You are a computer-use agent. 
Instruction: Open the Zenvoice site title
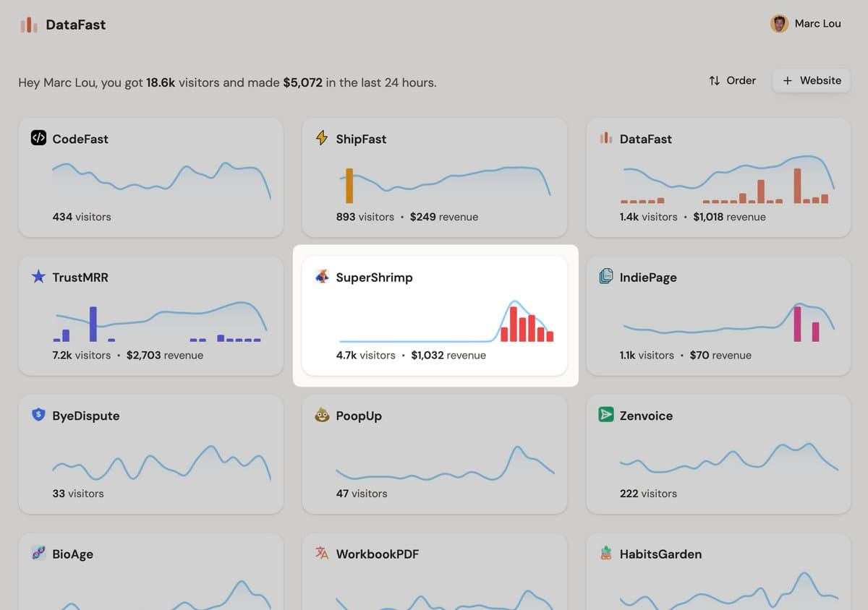click(646, 416)
